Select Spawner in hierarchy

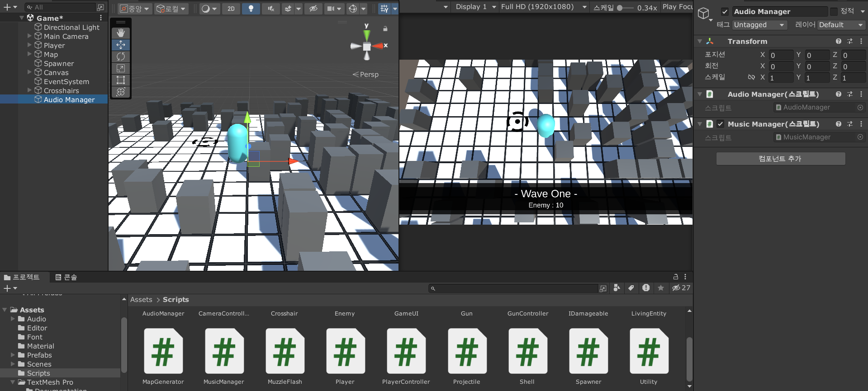(59, 63)
